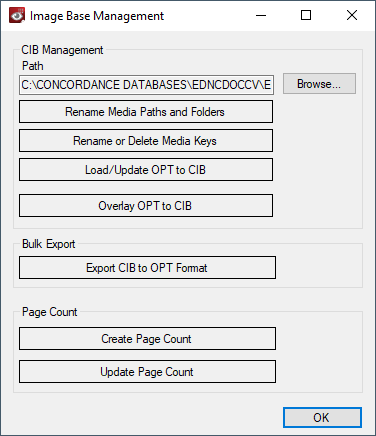Click the Image Base Management title text
The image size is (376, 436).
tap(97, 16)
